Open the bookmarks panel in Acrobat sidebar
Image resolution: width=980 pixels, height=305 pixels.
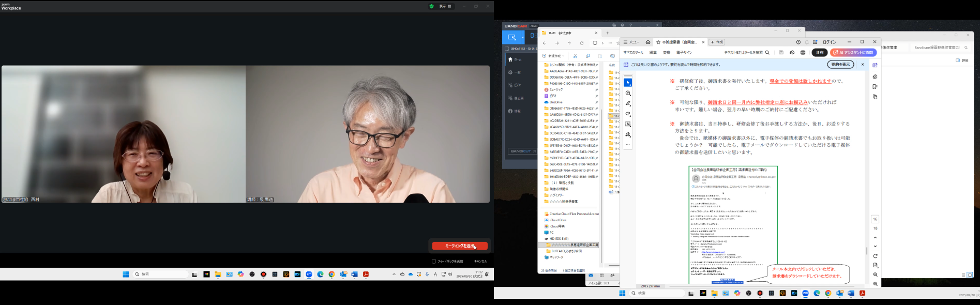(875, 87)
